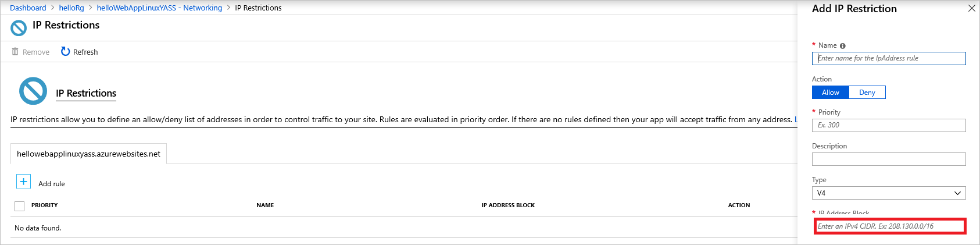This screenshot has width=980, height=245.
Task: Check the select-all checkbox beside PRIORITY
Action: tap(20, 206)
